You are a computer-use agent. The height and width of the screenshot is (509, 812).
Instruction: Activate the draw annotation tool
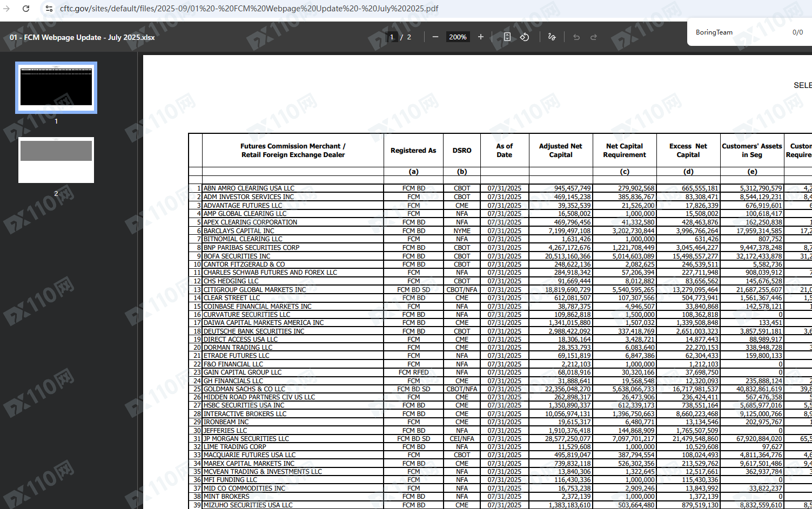(x=552, y=37)
